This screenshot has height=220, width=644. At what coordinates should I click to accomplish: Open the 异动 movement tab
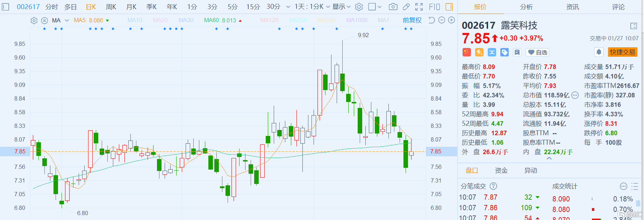pyautogui.click(x=530, y=171)
